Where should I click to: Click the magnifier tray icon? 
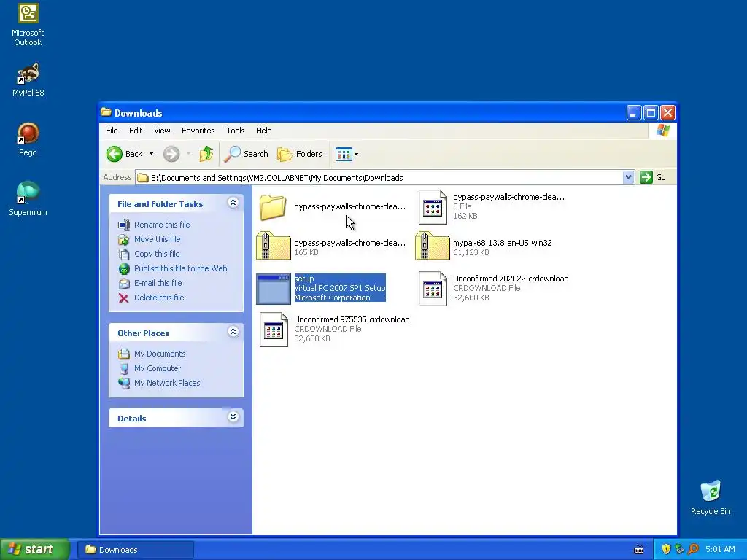(x=693, y=550)
